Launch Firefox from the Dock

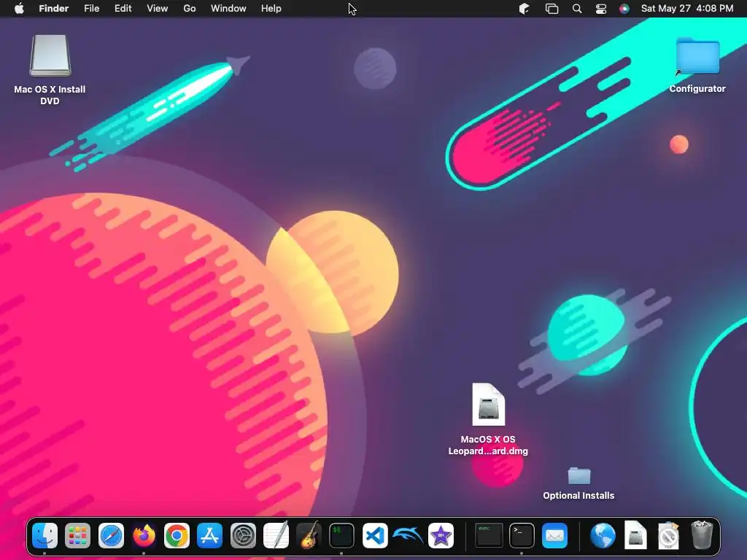click(x=144, y=536)
